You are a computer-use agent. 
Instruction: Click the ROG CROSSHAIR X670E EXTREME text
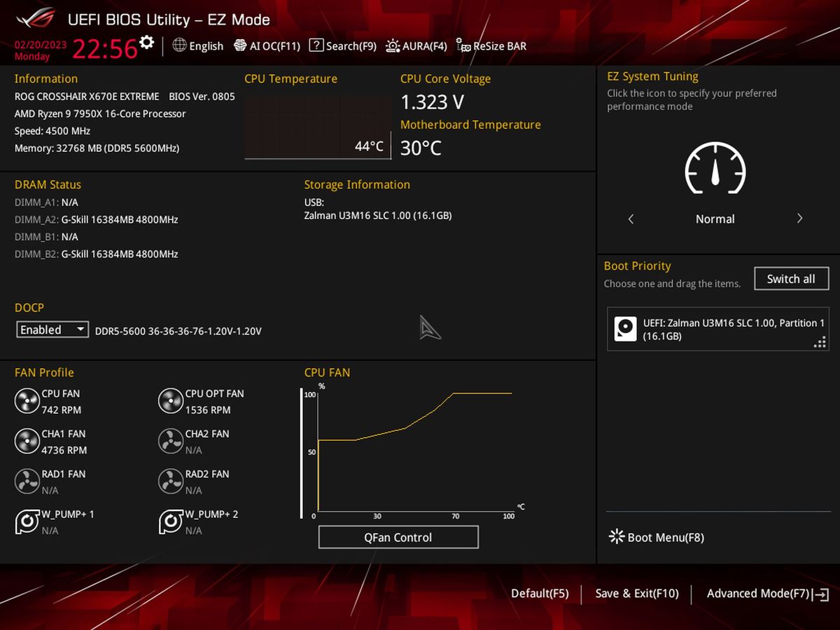point(87,97)
